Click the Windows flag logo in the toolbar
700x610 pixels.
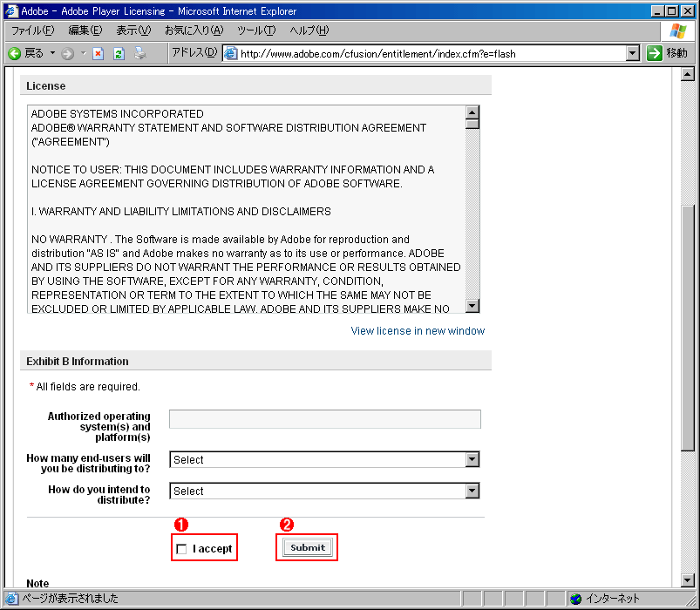click(678, 30)
